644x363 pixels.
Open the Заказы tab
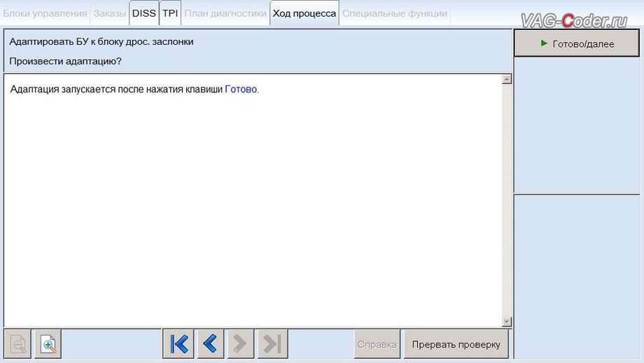point(110,13)
